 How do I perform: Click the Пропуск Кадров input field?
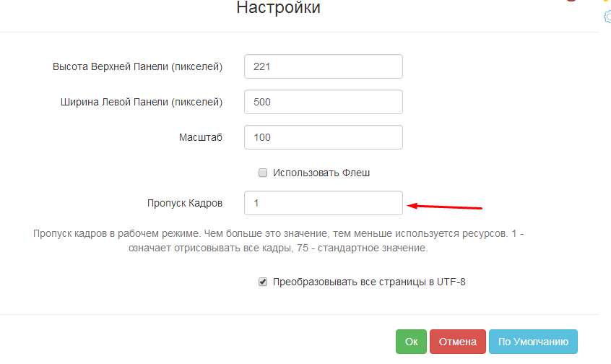(x=323, y=203)
